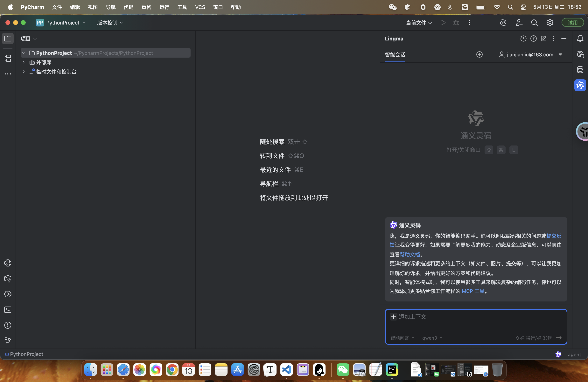
Task: Expand the 外部库 tree node
Action: point(24,62)
